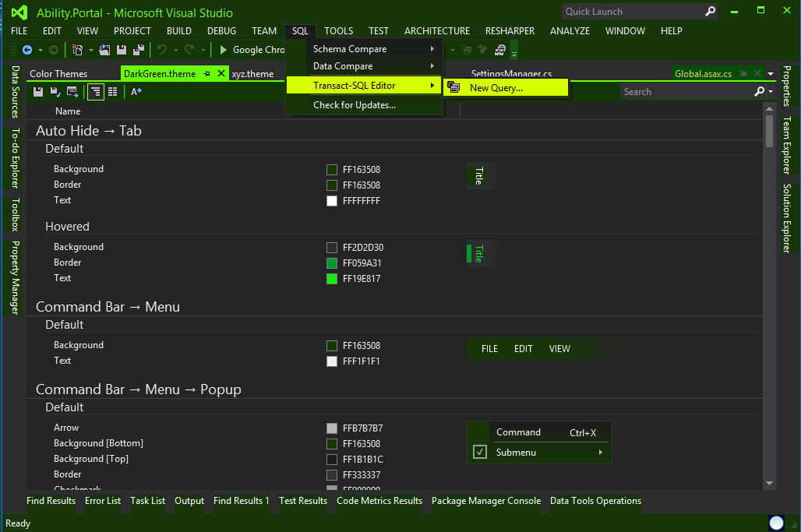Click the Export theme icon
The width and height of the screenshot is (801, 532).
coord(72,91)
